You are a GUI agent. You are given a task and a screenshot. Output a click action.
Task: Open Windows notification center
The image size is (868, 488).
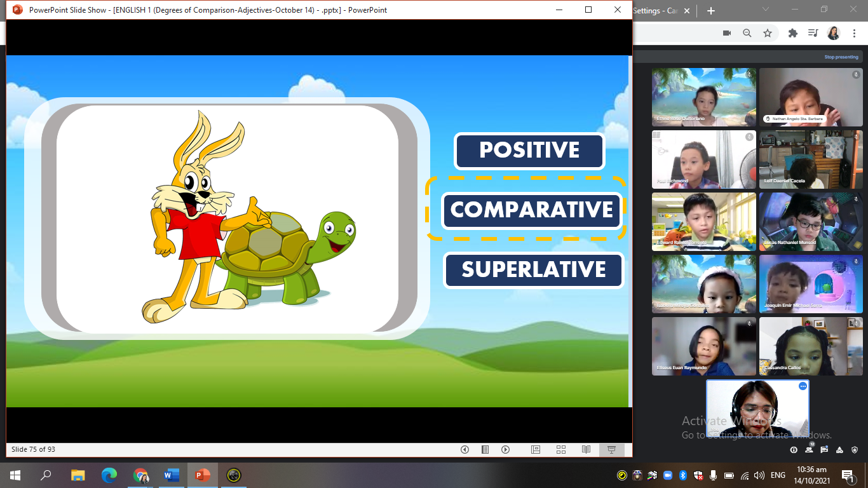[848, 475]
